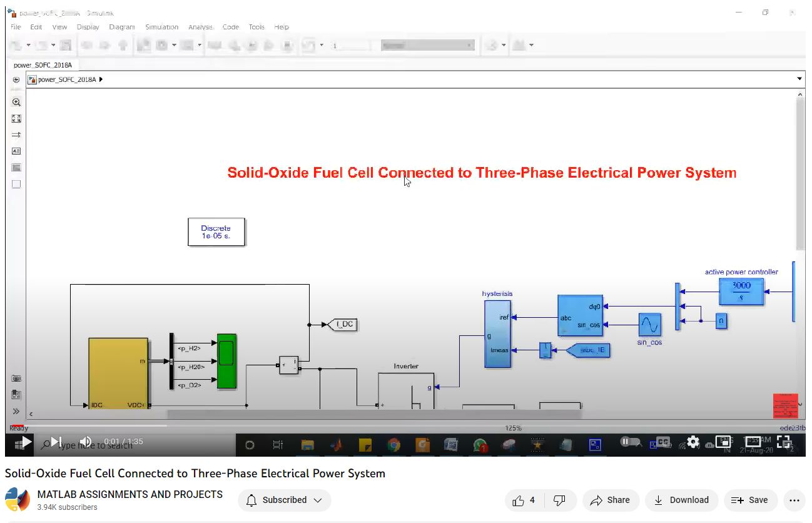Click the Annotation text tool icon

coord(16,151)
